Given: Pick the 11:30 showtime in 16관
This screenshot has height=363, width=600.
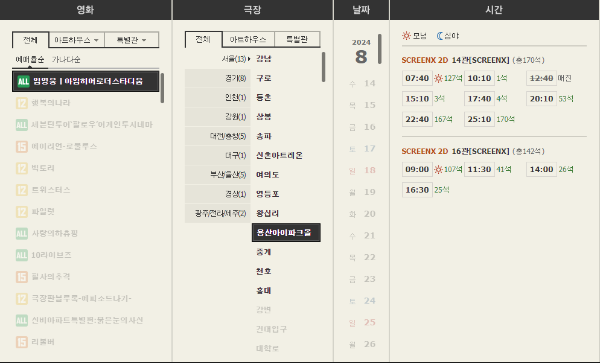Looking at the screenshot, I should click(x=479, y=169).
